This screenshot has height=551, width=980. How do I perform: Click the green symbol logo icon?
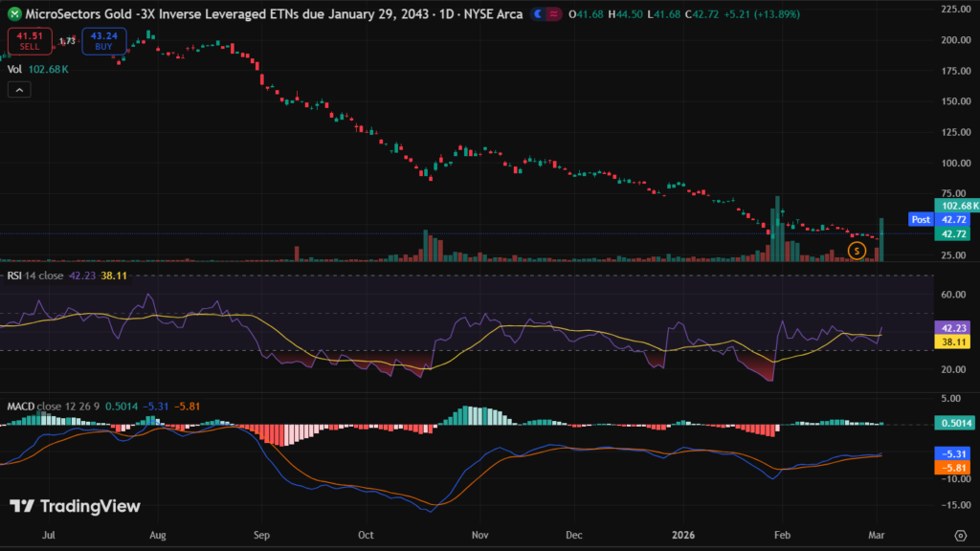pyautogui.click(x=12, y=14)
